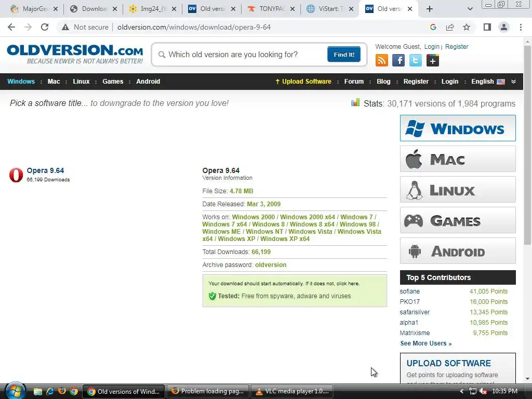Open the folder icon in quick launch
The height and width of the screenshot is (399, 532).
(x=37, y=391)
